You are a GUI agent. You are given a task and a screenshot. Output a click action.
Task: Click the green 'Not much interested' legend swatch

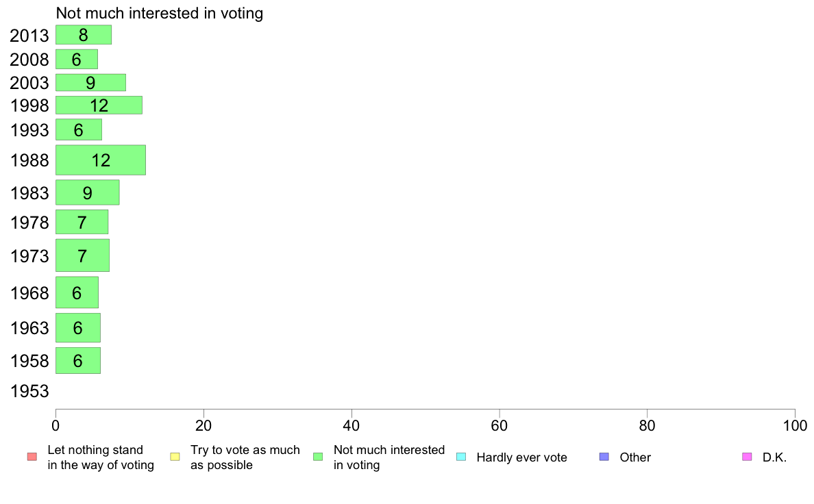click(318, 457)
